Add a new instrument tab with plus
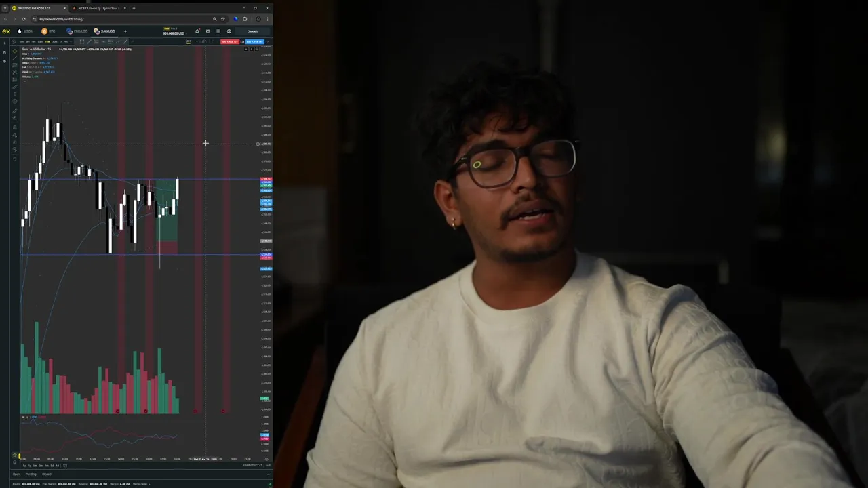Image resolution: width=868 pixels, height=488 pixels. coord(125,31)
